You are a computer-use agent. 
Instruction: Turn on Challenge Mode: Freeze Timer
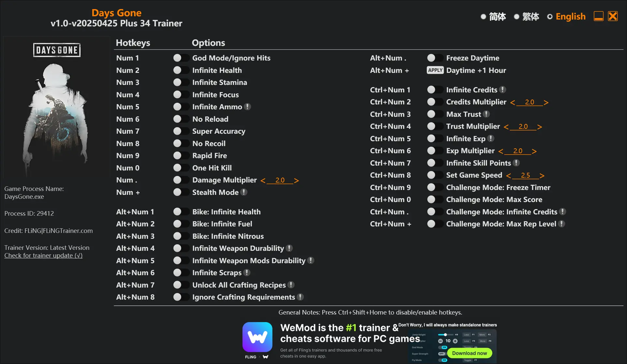point(435,187)
